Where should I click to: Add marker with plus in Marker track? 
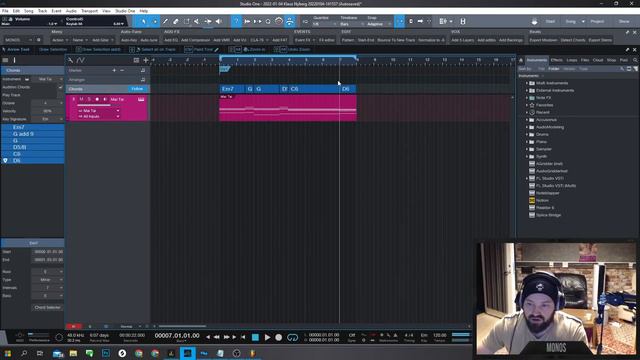114,70
